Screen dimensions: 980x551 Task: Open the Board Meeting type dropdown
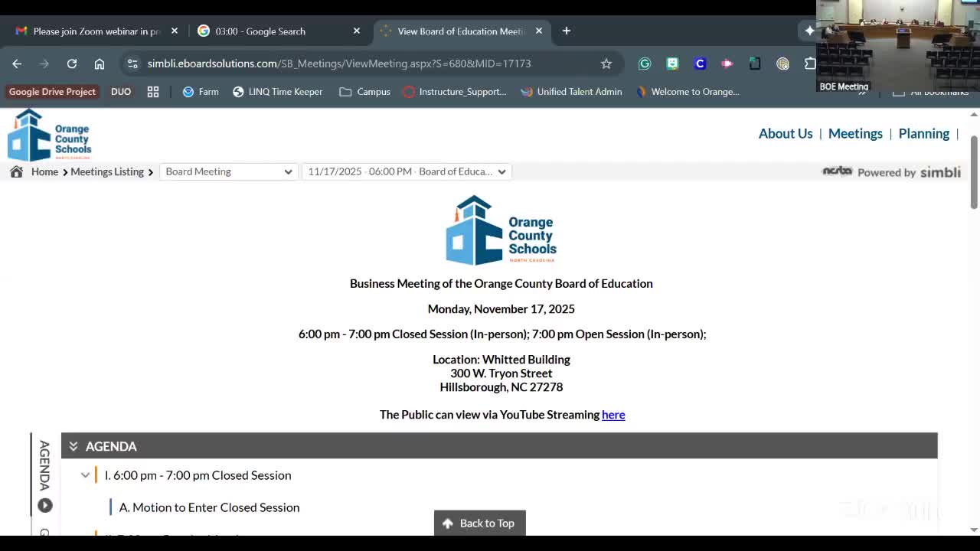228,171
